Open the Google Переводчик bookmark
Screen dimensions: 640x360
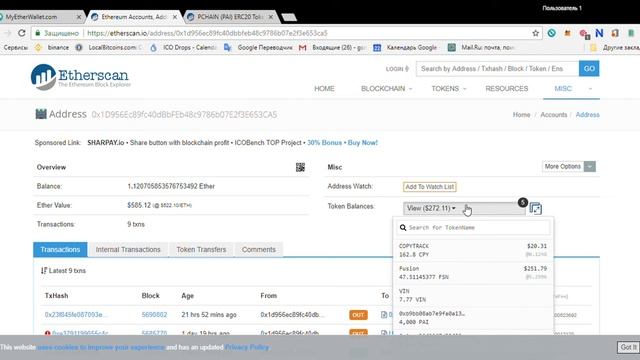[258, 47]
